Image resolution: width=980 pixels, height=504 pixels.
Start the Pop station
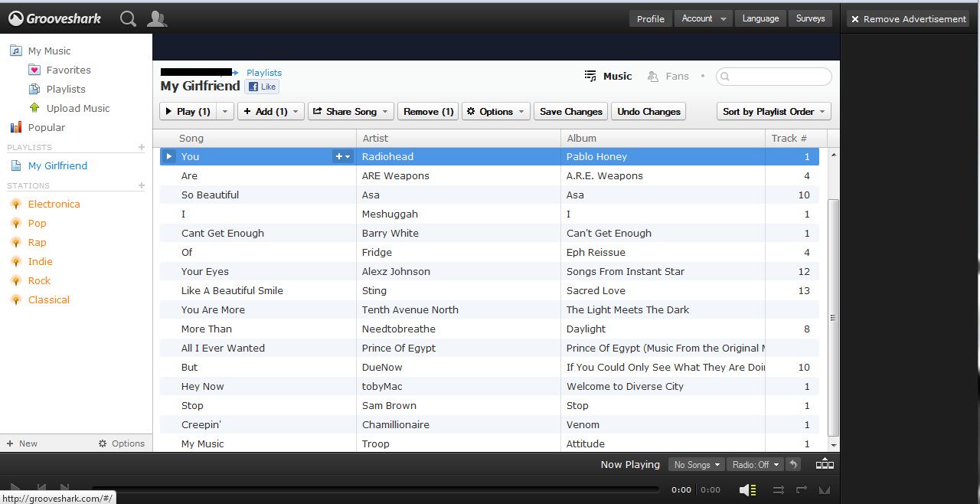click(37, 223)
